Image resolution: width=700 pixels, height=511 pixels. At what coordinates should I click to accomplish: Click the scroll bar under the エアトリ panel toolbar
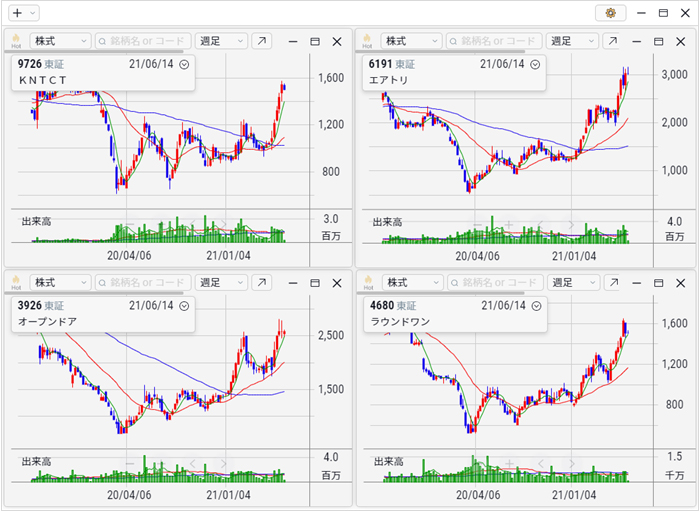tap(441, 51)
